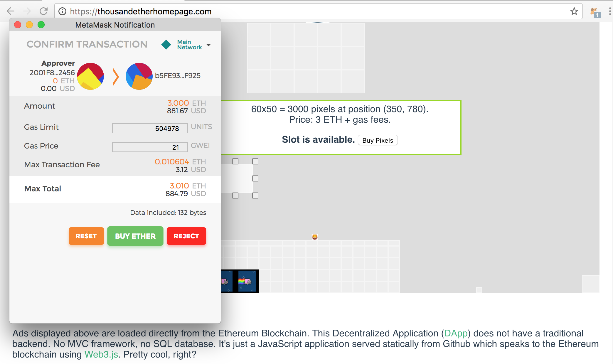This screenshot has height=364, width=613.
Task: Click the MetaMask extension icon
Action: click(x=594, y=11)
